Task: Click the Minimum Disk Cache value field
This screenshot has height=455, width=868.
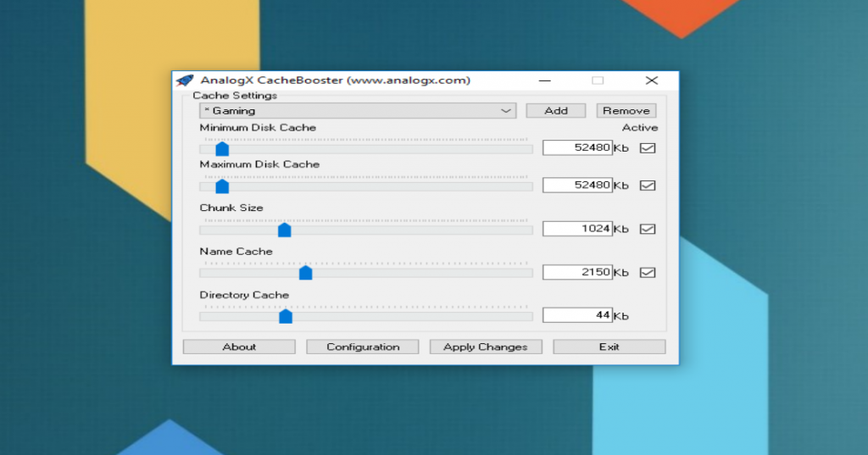Action: [x=577, y=147]
